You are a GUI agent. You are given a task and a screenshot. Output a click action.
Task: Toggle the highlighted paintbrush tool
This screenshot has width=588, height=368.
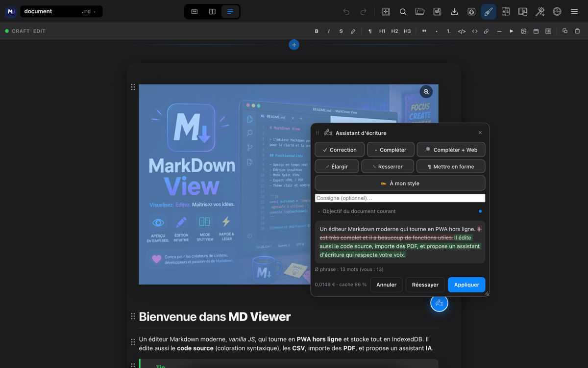click(489, 11)
